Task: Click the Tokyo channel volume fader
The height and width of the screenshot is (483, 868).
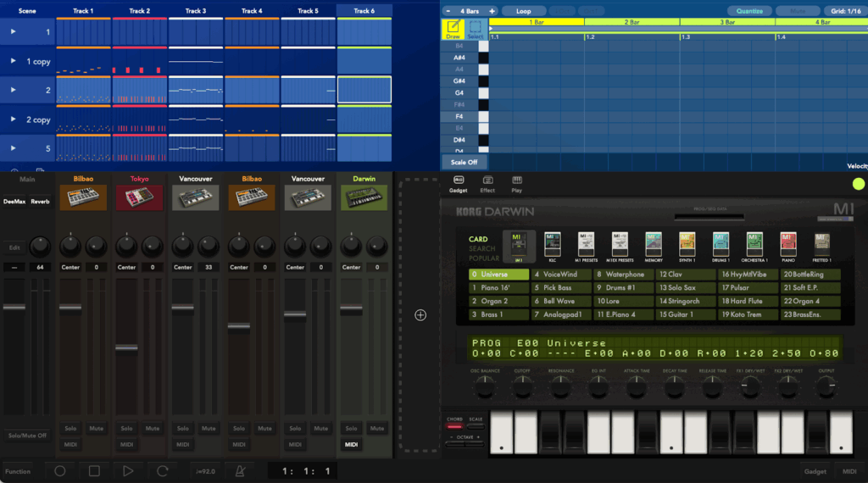Action: point(126,347)
